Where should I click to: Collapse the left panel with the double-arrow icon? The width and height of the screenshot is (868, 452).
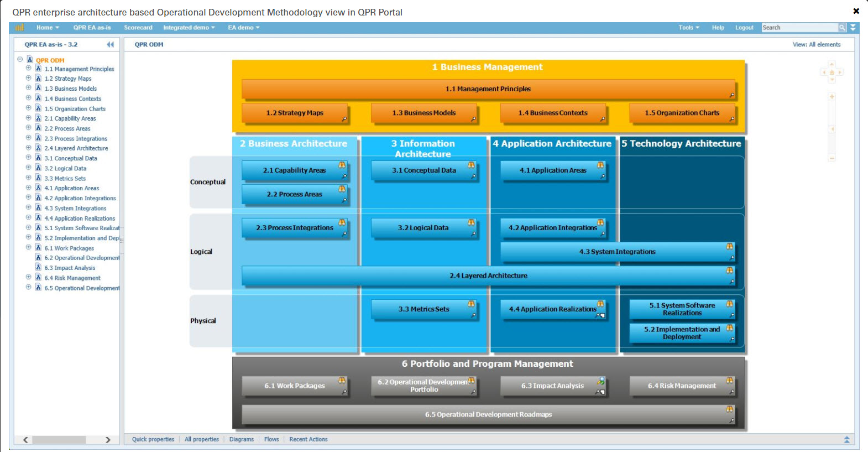tap(110, 44)
